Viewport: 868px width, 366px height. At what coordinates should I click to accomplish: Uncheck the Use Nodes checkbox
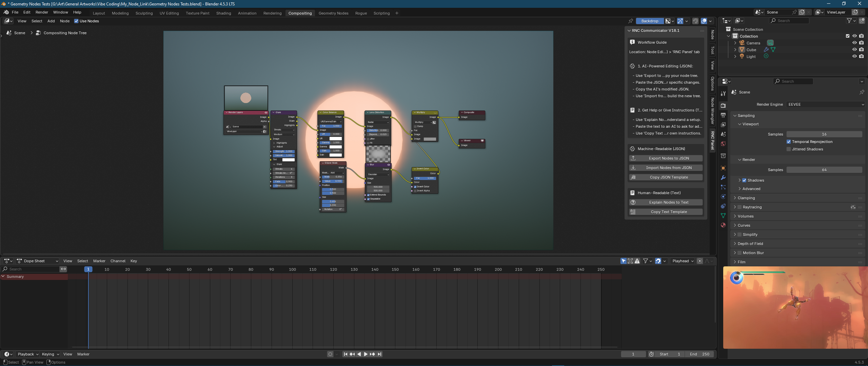tap(76, 21)
